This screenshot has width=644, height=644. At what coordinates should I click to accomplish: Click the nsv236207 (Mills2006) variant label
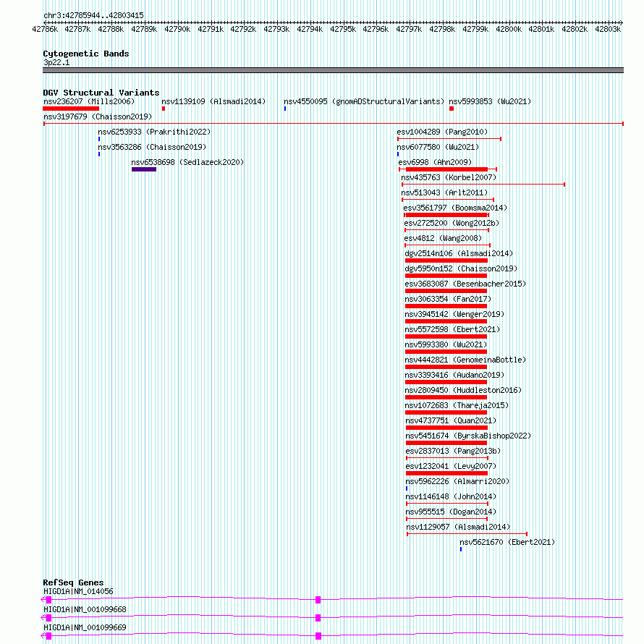point(89,101)
